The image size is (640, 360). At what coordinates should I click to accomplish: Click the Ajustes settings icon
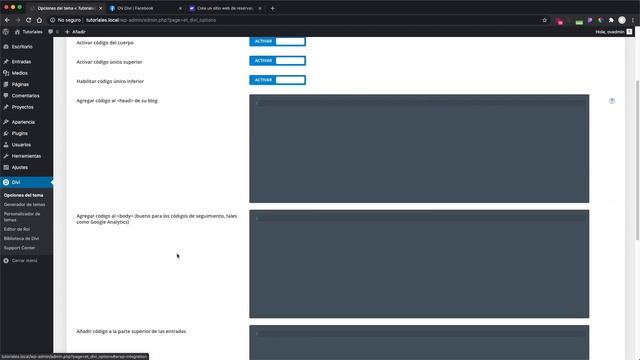(6, 167)
